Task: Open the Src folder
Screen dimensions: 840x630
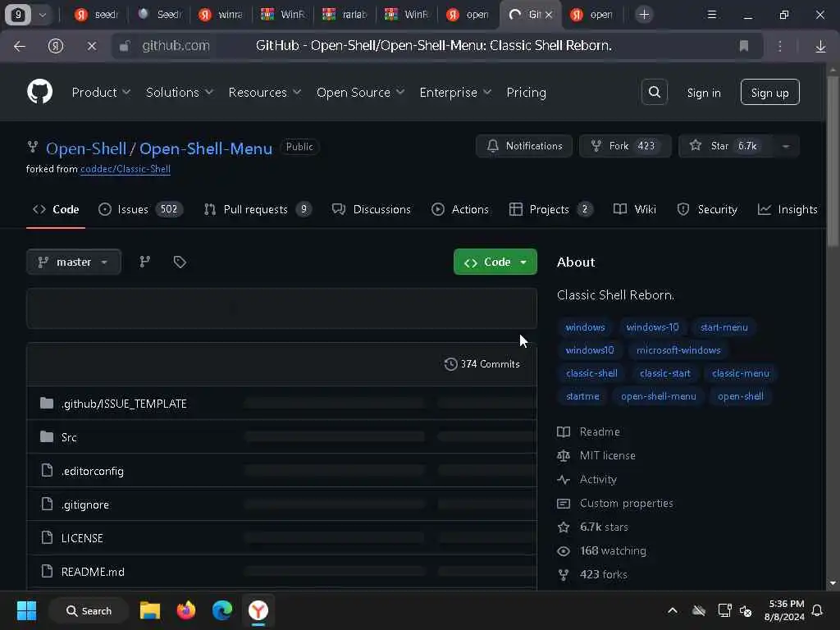Action: point(69,437)
